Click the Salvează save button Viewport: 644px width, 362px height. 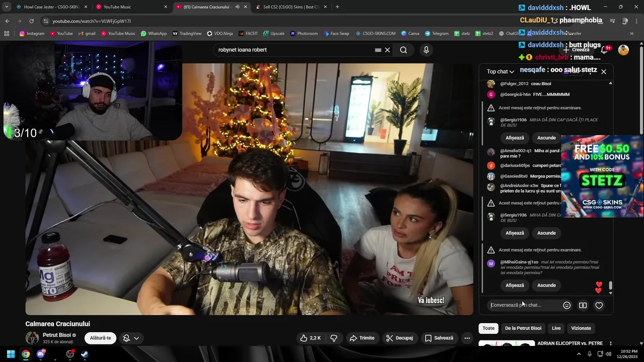(x=439, y=338)
